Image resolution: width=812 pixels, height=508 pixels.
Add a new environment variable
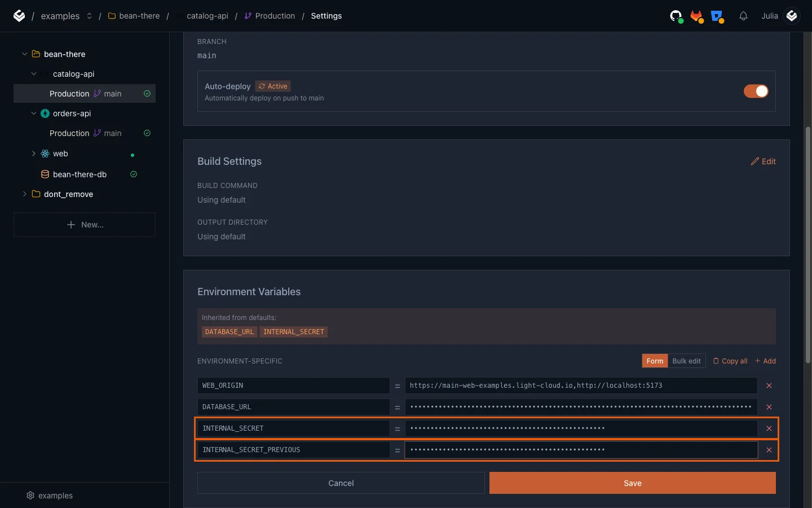765,361
